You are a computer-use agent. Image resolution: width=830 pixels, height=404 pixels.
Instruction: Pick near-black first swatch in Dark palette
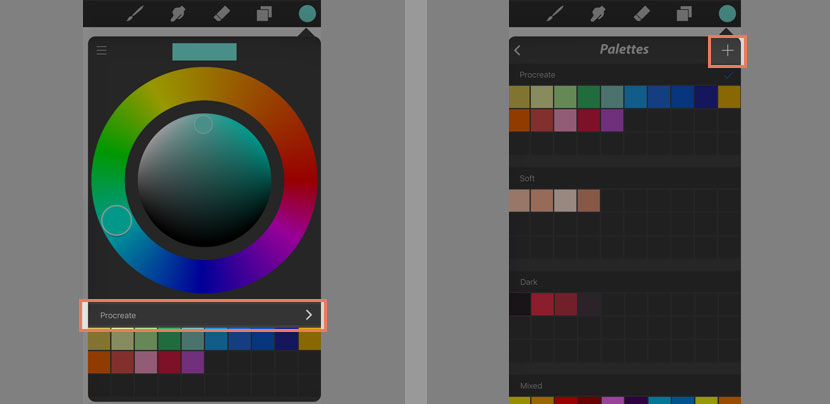pyautogui.click(x=520, y=304)
